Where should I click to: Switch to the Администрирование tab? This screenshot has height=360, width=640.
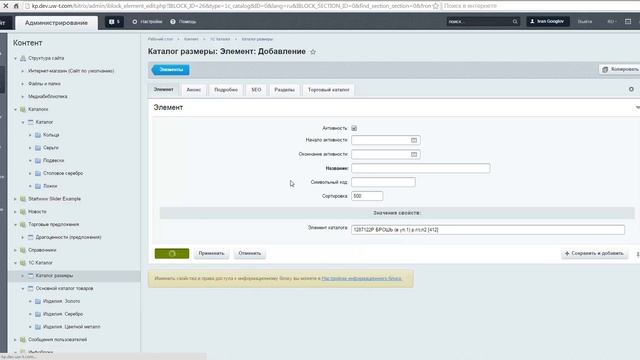click(x=56, y=23)
